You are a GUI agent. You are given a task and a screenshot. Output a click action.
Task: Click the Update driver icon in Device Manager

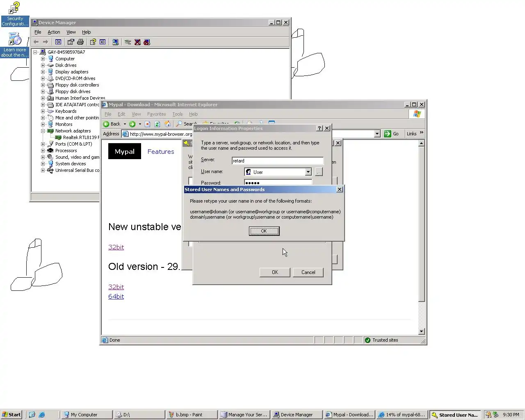tap(128, 42)
